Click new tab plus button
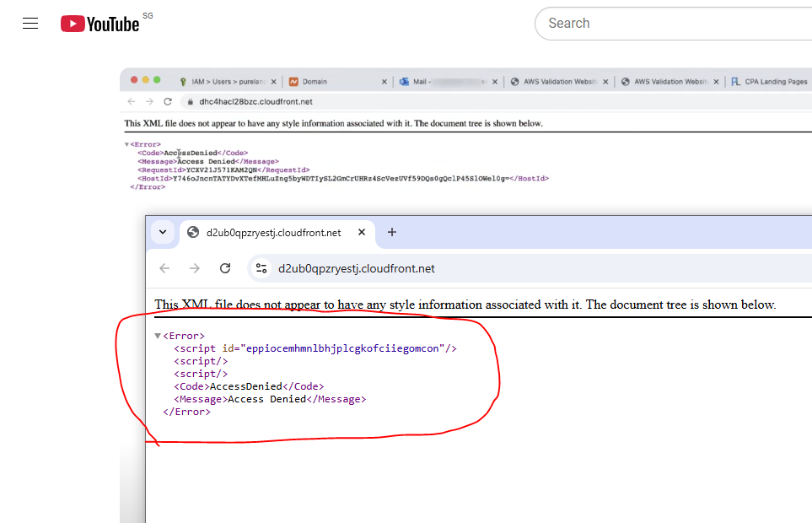 pos(391,232)
